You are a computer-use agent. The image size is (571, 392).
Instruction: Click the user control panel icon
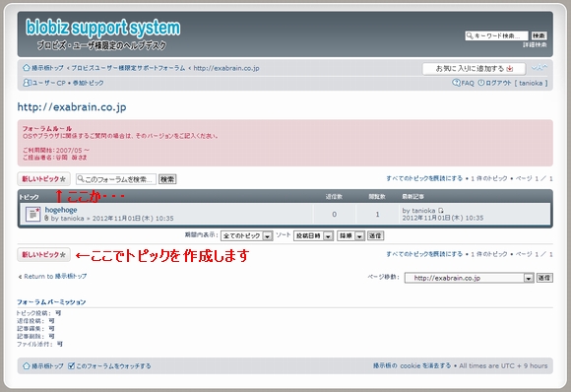pyautogui.click(x=27, y=83)
